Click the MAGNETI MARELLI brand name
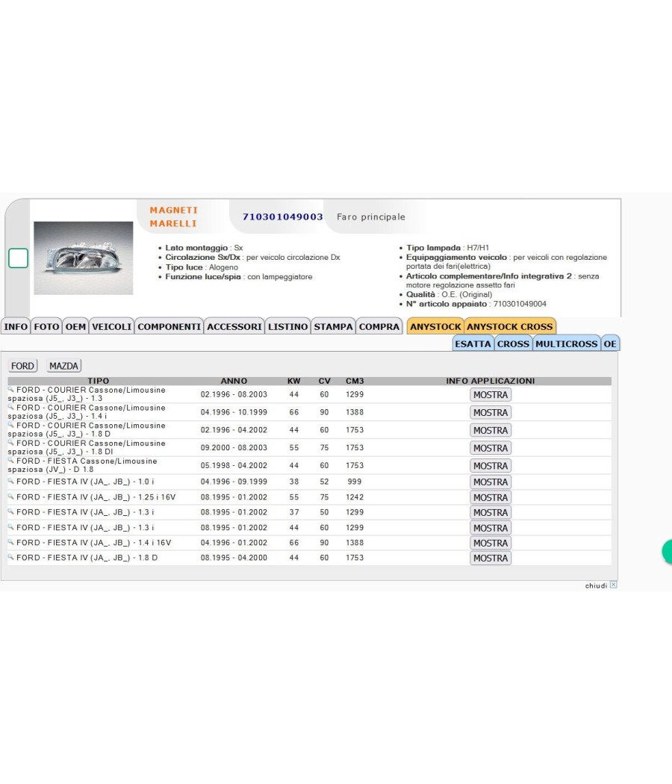This screenshot has width=672, height=784. coord(173,217)
